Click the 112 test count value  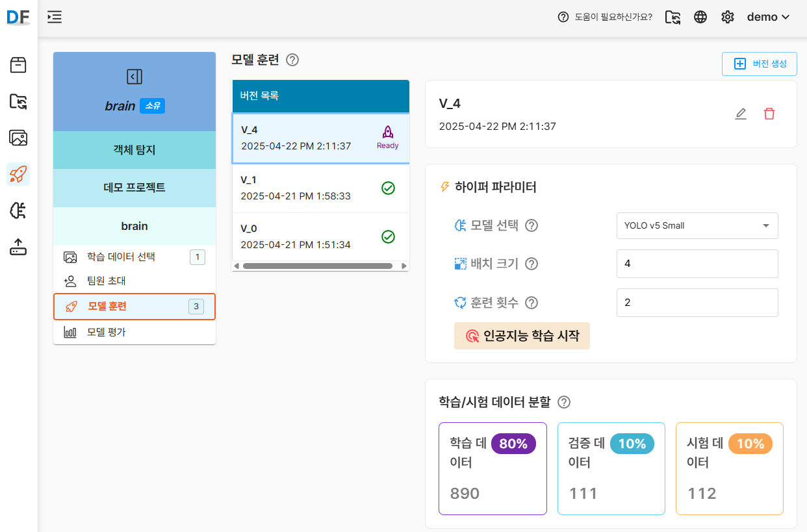[x=702, y=493]
